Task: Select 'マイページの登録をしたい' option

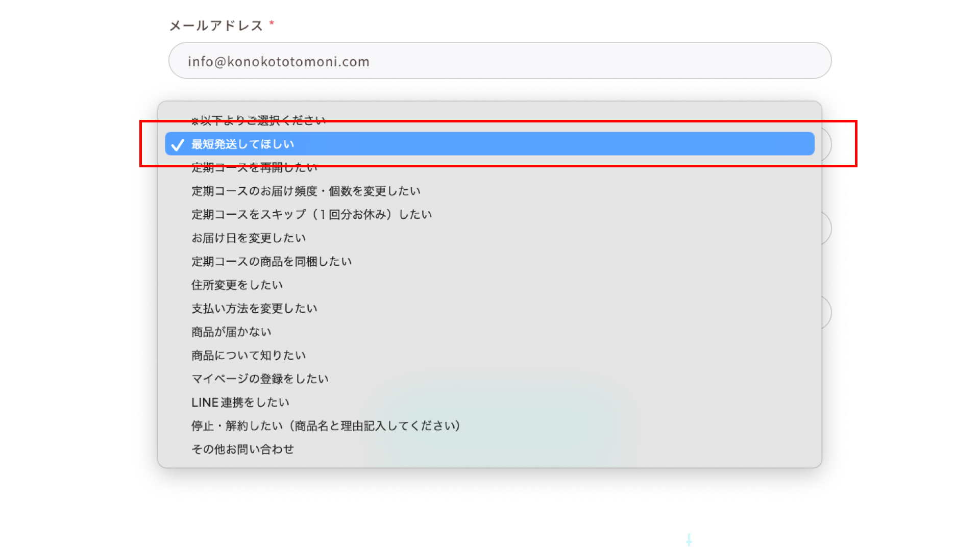Action: [489, 379]
